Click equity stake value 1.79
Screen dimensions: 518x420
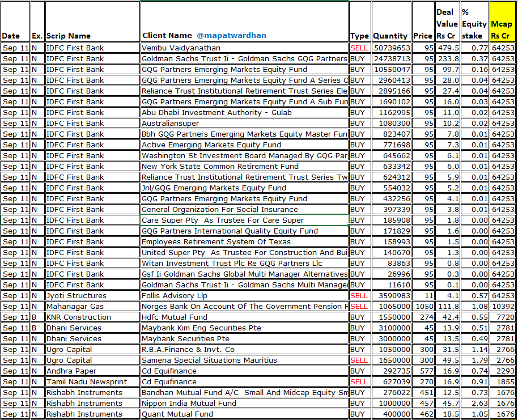coord(475,360)
